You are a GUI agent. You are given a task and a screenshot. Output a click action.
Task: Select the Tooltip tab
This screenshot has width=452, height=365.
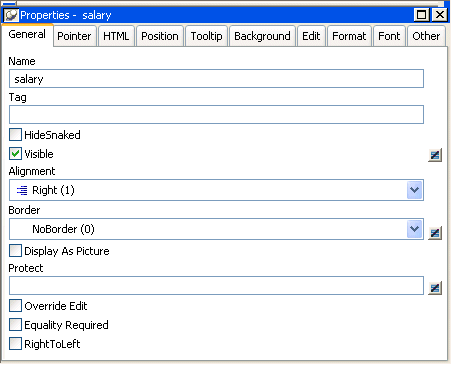(x=206, y=36)
